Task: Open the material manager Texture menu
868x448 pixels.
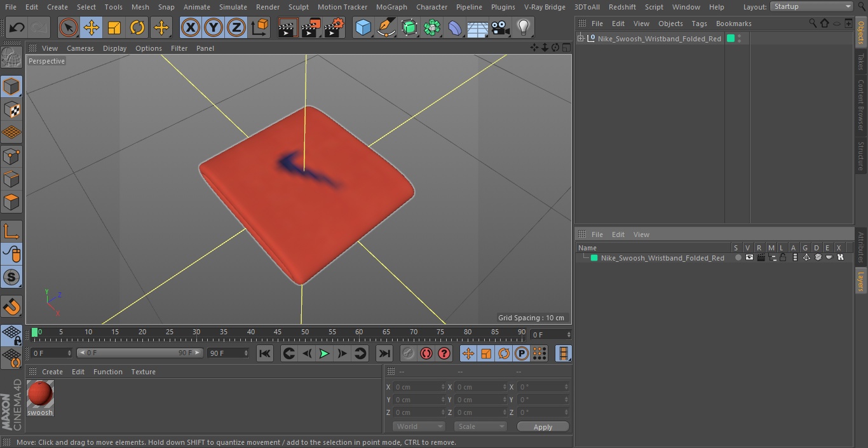Action: click(143, 372)
